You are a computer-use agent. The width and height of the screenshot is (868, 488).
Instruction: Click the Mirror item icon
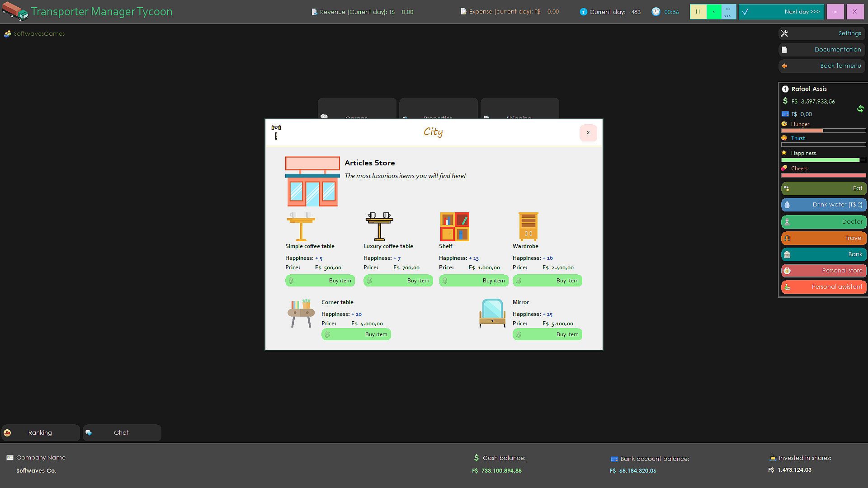click(x=492, y=313)
